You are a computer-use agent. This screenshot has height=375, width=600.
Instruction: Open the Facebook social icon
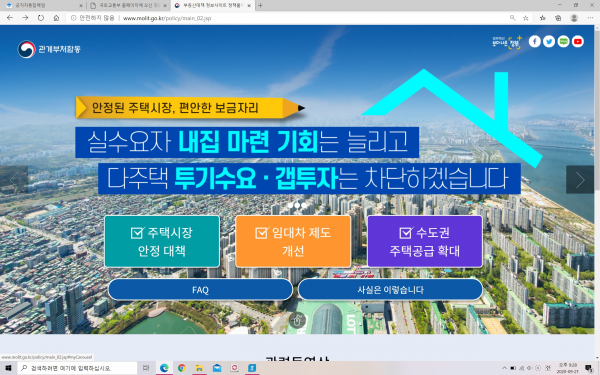click(x=535, y=41)
